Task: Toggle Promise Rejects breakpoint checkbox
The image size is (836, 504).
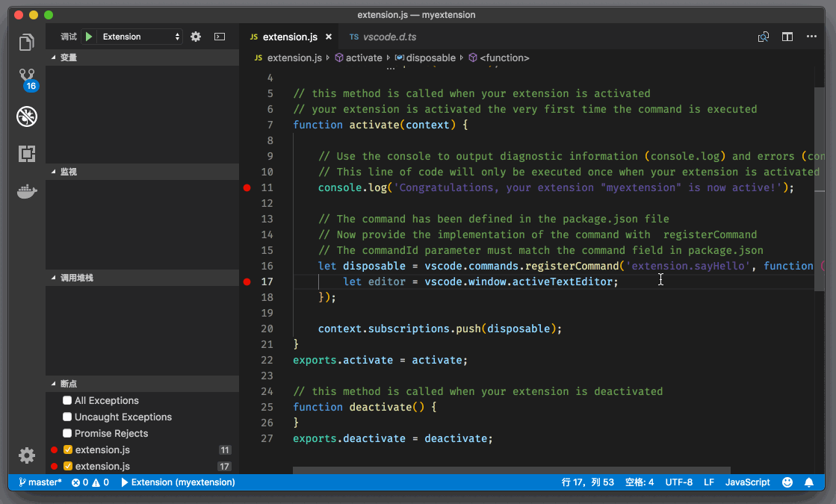Action: coord(67,434)
